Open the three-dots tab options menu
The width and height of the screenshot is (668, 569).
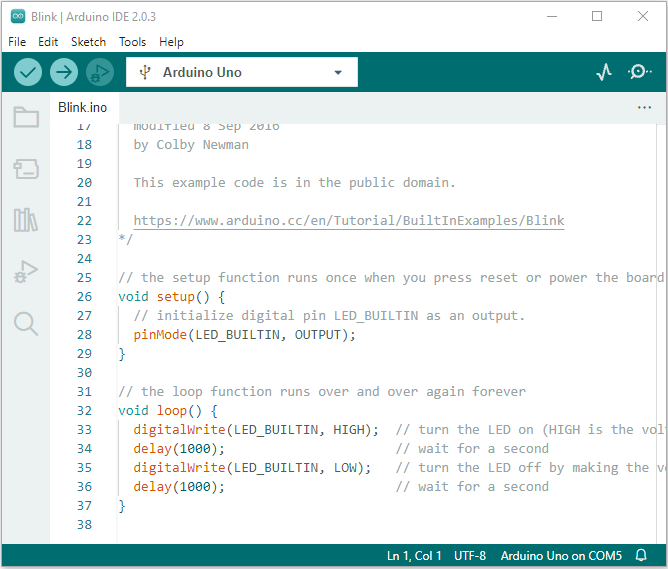pos(644,107)
